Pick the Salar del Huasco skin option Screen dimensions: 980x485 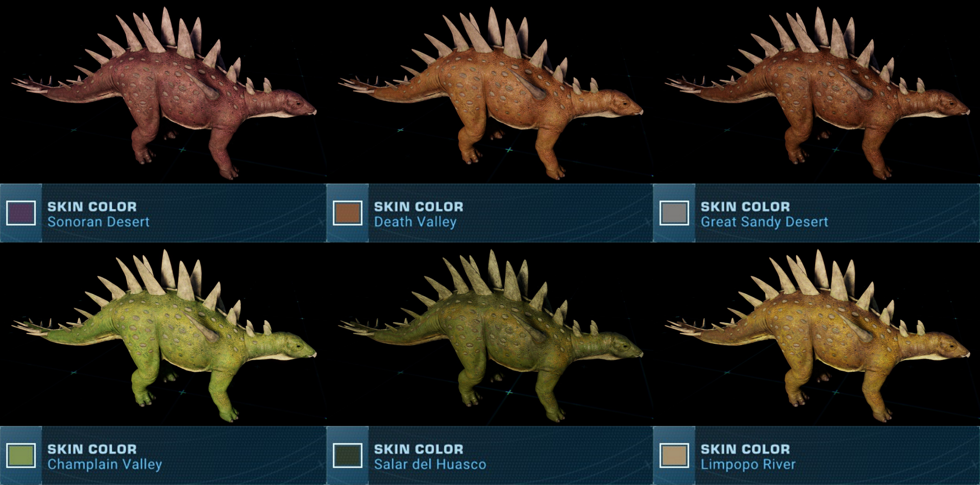coord(430,464)
